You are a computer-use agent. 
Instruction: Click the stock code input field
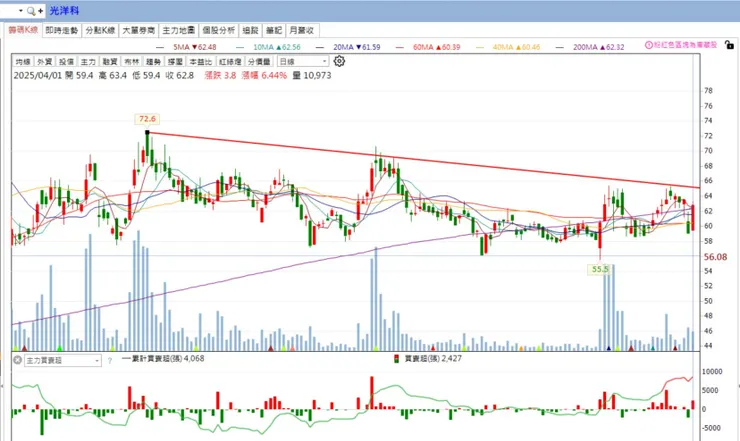click(x=8, y=10)
